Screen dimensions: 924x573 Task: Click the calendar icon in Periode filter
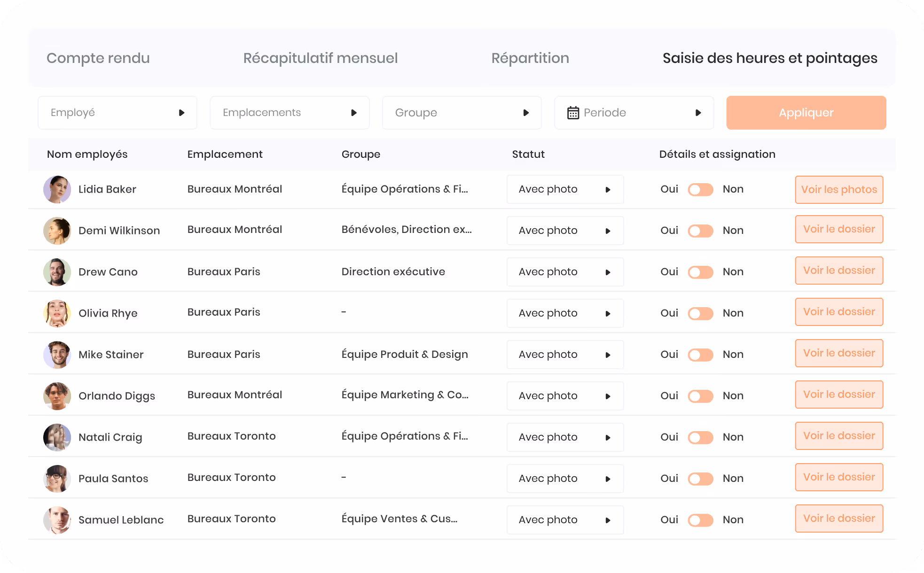tap(573, 113)
